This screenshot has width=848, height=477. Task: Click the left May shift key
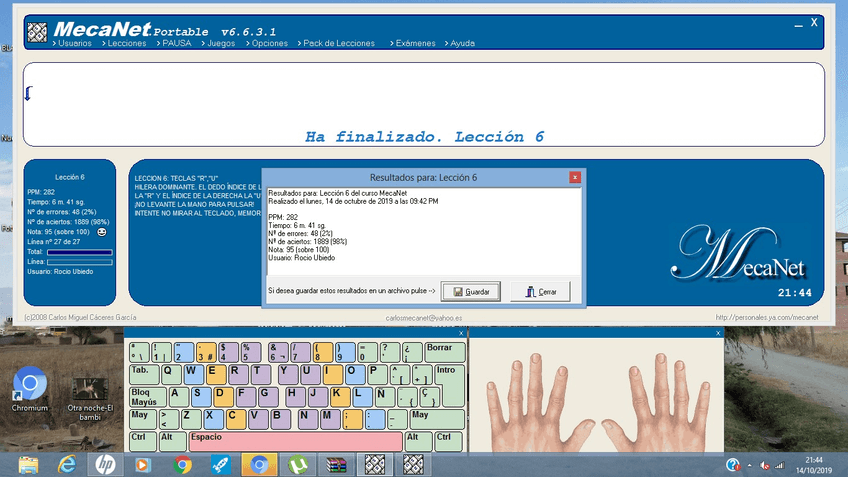point(143,419)
